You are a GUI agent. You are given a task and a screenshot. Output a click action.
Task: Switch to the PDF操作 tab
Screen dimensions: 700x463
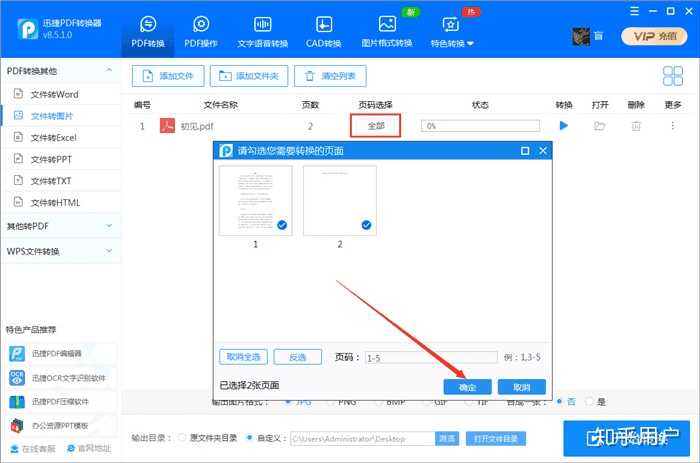point(201,32)
